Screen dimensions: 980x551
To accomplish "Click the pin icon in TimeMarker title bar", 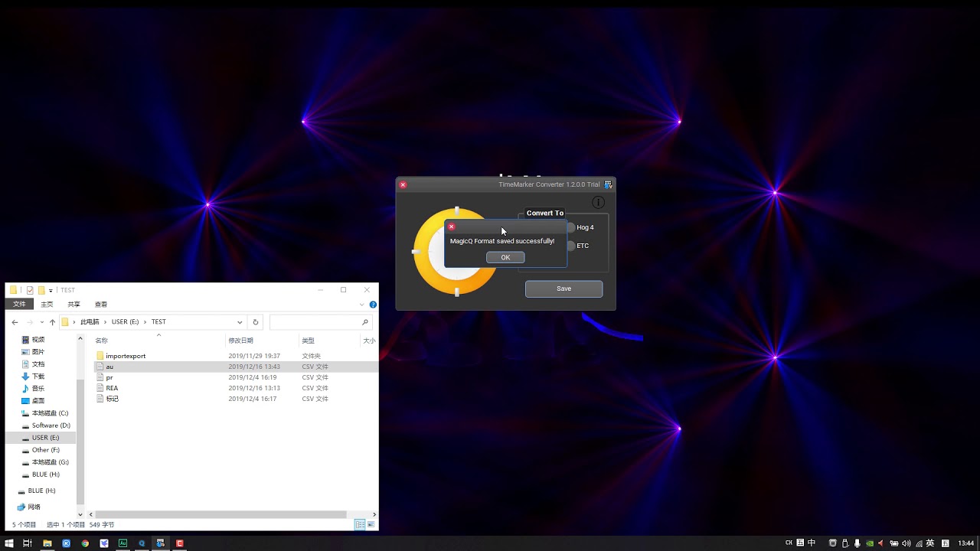I will pos(608,184).
